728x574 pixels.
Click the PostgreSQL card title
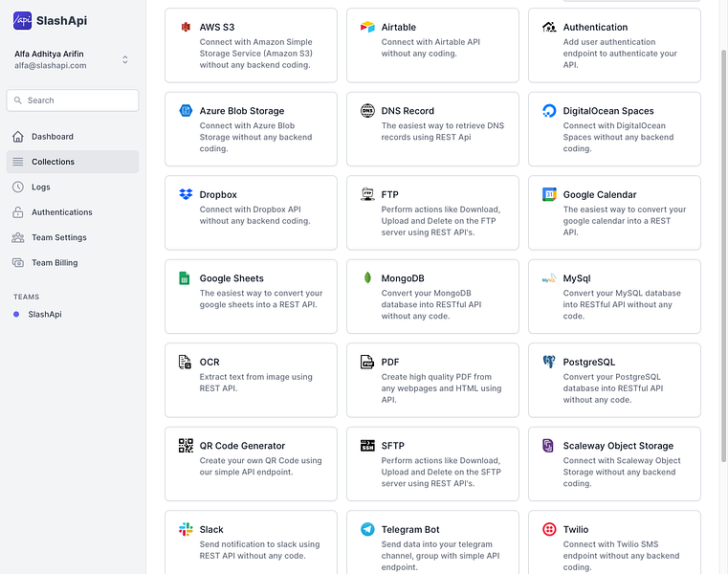coord(588,363)
